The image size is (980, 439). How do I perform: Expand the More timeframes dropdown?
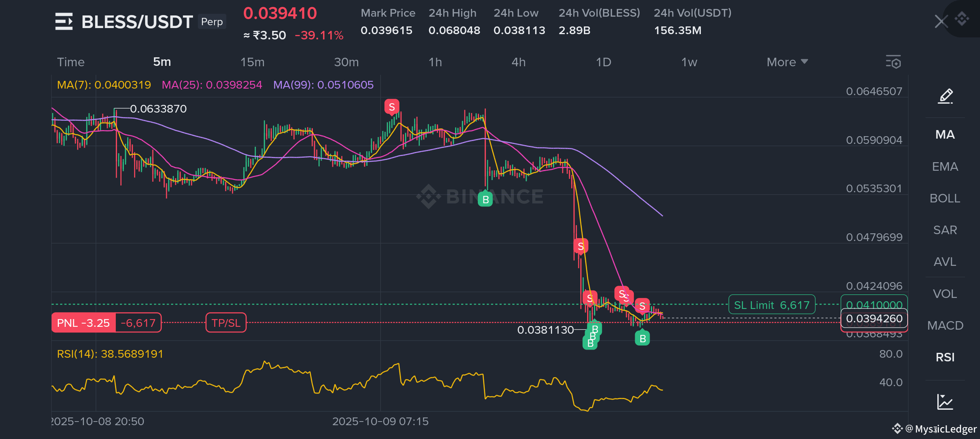[x=787, y=62]
